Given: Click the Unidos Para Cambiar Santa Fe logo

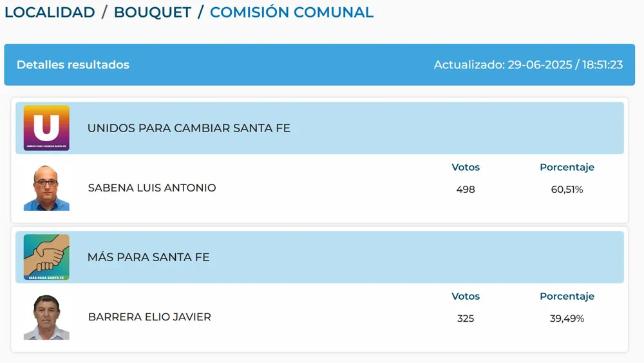Looking at the screenshot, I should pyautogui.click(x=46, y=128).
